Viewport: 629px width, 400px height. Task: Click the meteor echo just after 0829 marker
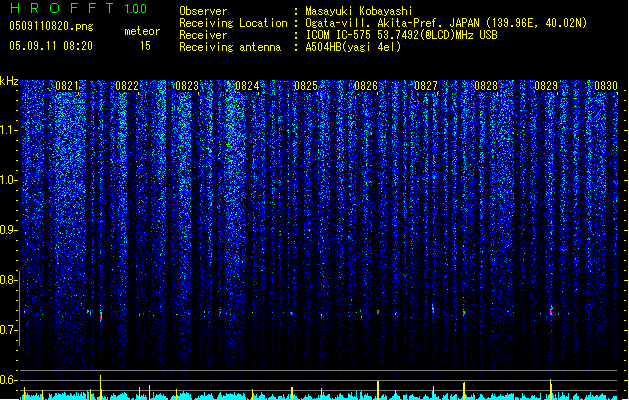551,311
